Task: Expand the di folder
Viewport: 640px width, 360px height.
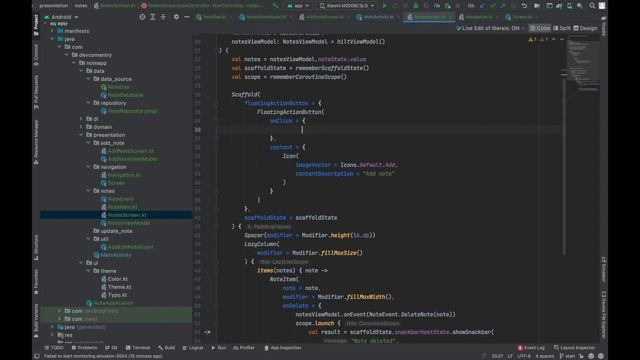Action: click(81, 119)
